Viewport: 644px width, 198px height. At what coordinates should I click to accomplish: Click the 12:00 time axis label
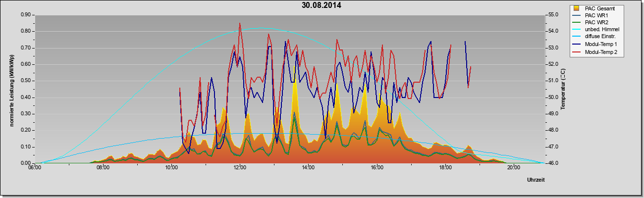[240, 167]
